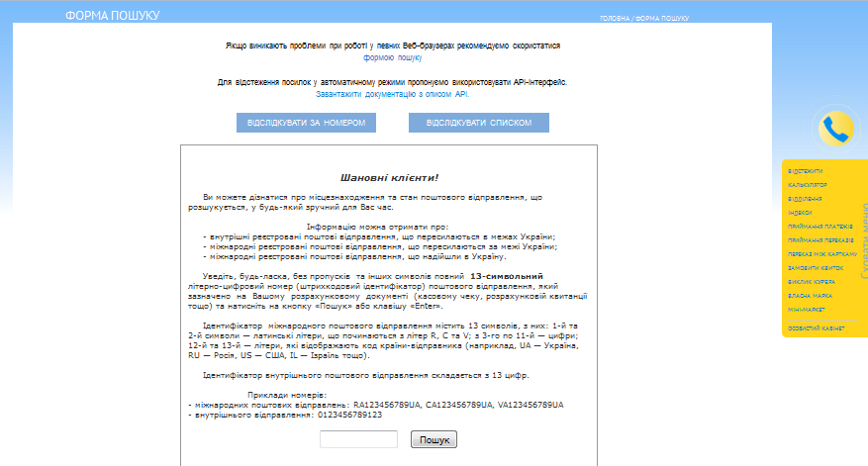Click 'Форма пошуку' breadcrumb item
The image size is (868, 466).
662,18
